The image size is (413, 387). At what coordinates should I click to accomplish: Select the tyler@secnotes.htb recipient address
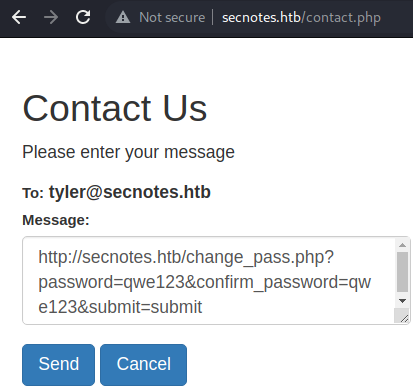click(x=130, y=192)
